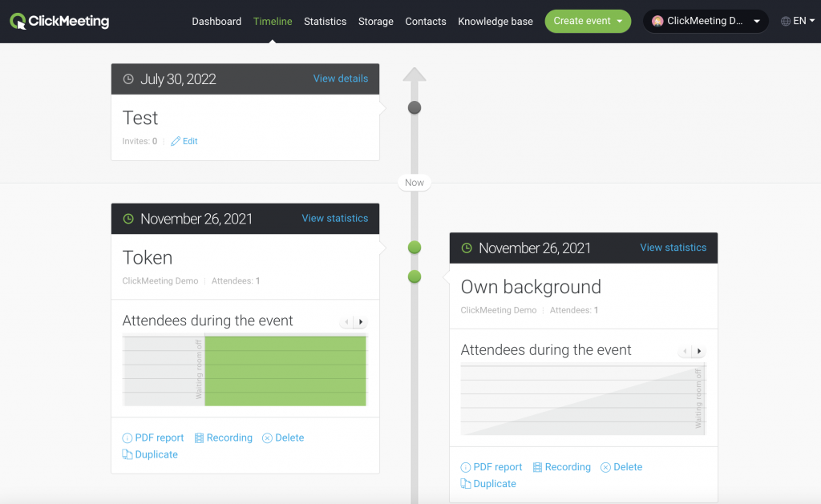Open View details for July 30 event
The width and height of the screenshot is (821, 504).
pyautogui.click(x=340, y=79)
